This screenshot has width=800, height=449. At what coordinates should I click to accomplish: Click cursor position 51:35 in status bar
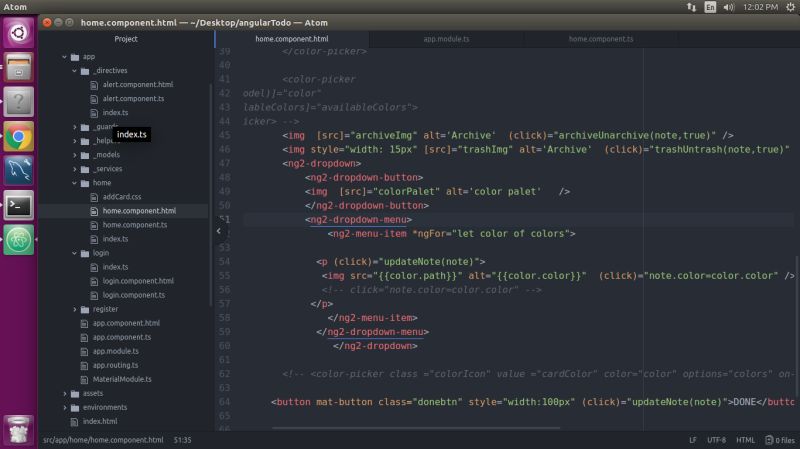pos(183,440)
